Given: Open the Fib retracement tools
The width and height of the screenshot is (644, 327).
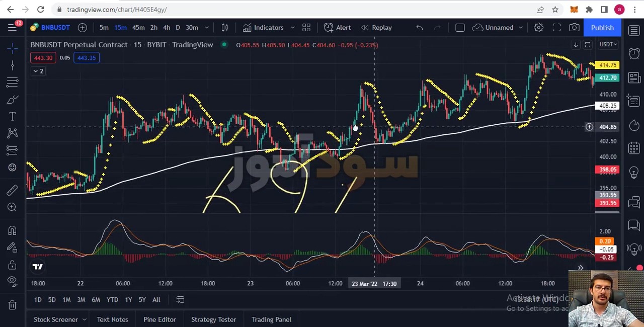Looking at the screenshot, I should [13, 82].
